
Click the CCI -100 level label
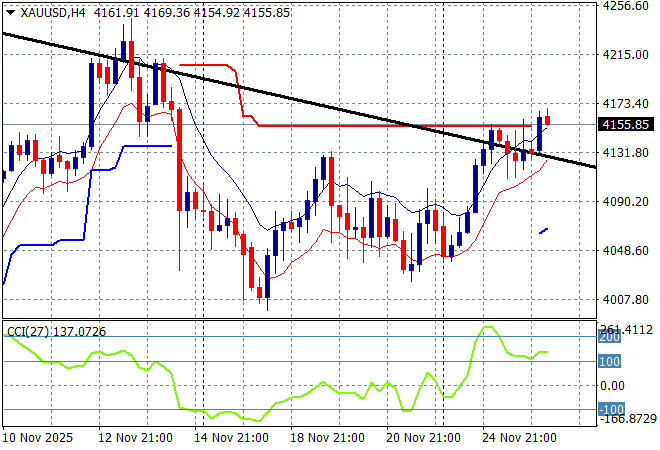[611, 409]
